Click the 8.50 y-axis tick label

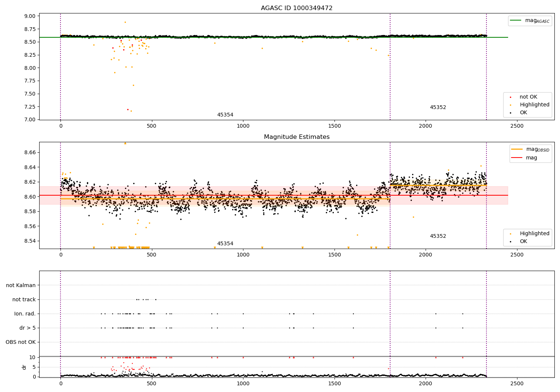(30, 42)
